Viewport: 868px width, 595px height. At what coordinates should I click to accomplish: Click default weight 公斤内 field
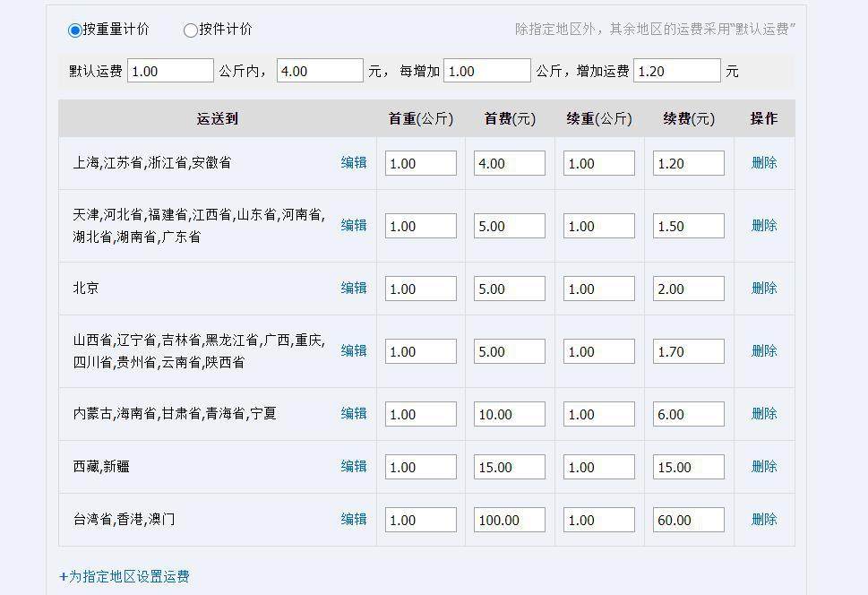170,71
